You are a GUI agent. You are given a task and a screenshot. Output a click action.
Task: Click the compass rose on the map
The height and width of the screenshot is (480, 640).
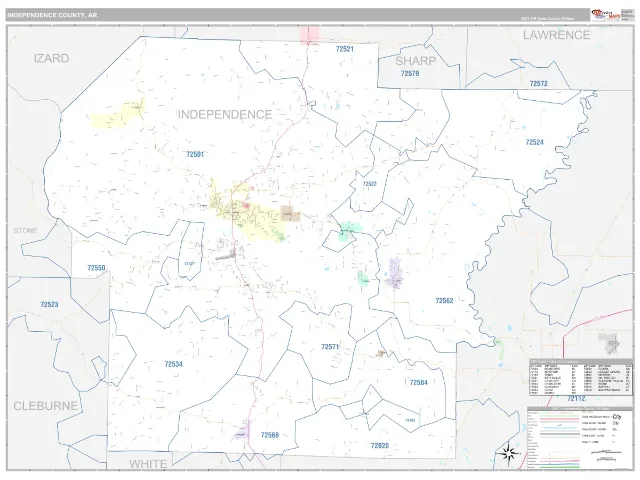pyautogui.click(x=507, y=453)
